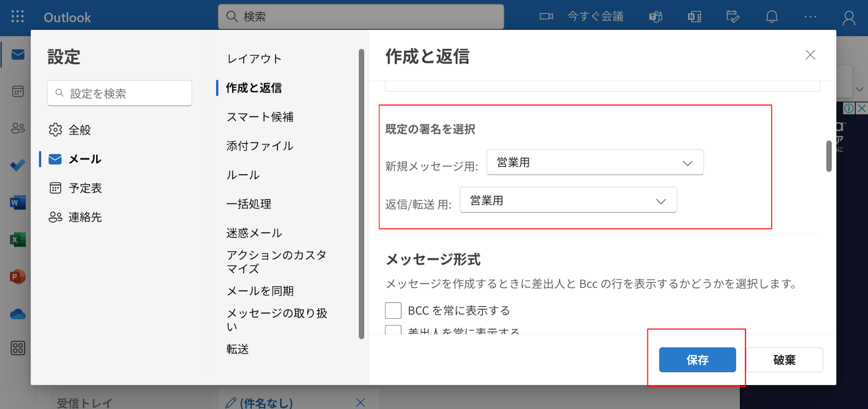Select the スマート候補 settings menu item
The image size is (868, 409).
pyautogui.click(x=260, y=117)
